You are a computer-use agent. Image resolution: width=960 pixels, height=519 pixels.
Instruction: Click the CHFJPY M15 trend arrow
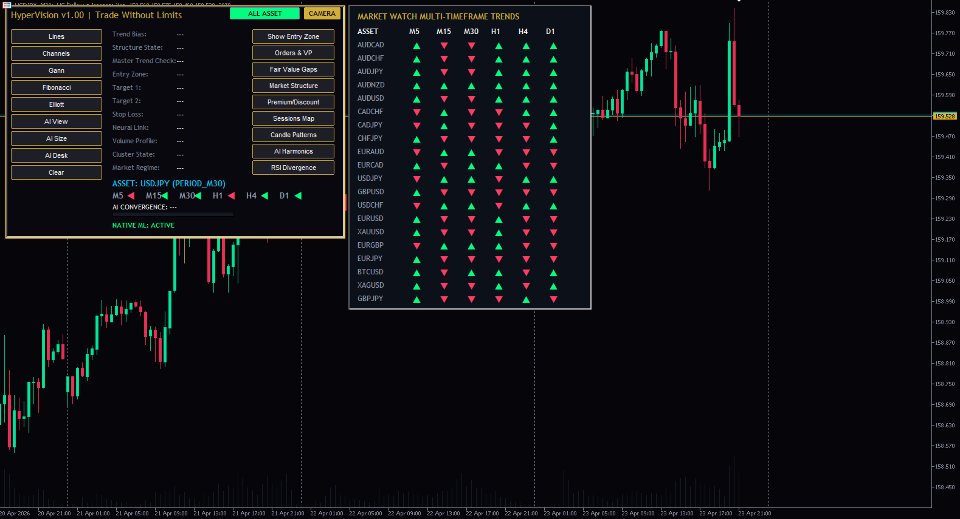click(x=444, y=139)
